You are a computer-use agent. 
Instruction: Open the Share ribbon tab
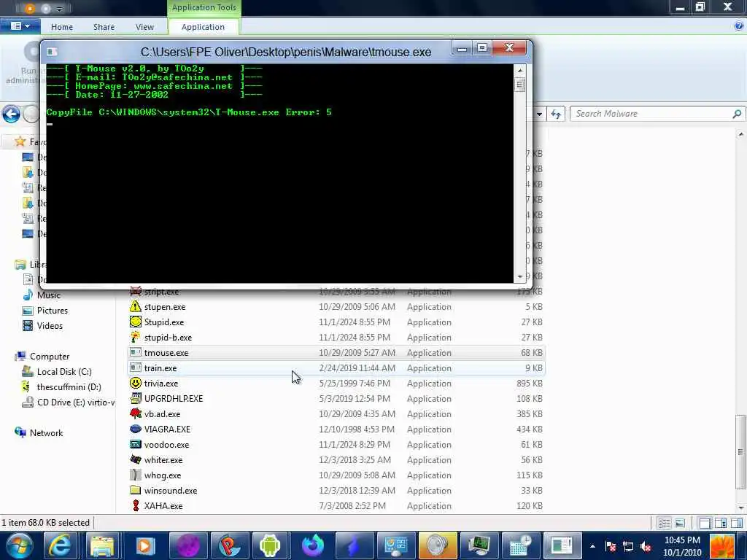[104, 27]
